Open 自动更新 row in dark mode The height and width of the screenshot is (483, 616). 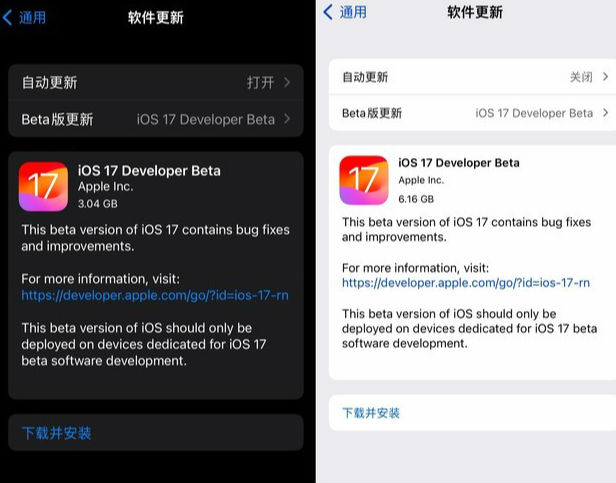point(156,83)
